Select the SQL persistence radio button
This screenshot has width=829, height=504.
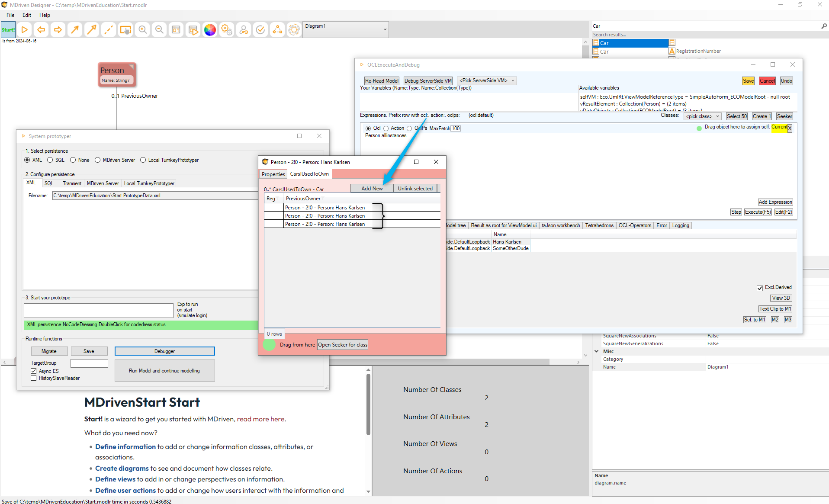pos(50,160)
